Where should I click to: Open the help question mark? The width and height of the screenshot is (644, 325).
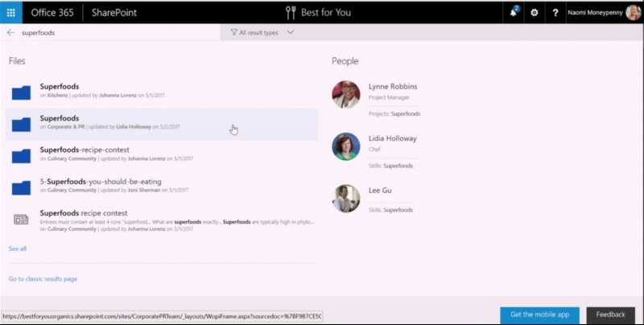point(555,12)
